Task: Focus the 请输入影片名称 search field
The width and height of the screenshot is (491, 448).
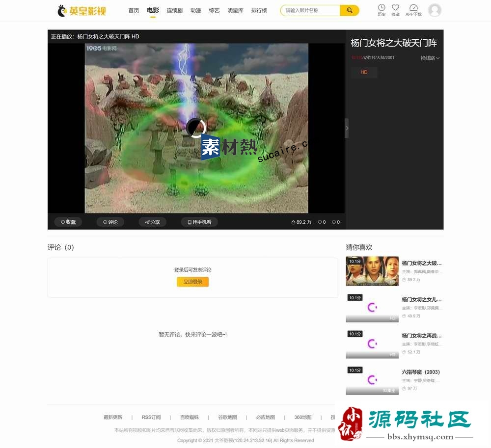Action: click(311, 10)
